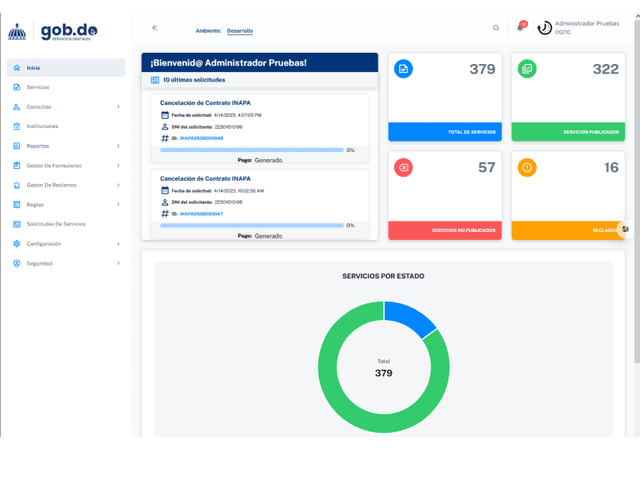The width and height of the screenshot is (640, 480).
Task: Expand the Gestor De Formularios submenu
Action: [x=118, y=166]
